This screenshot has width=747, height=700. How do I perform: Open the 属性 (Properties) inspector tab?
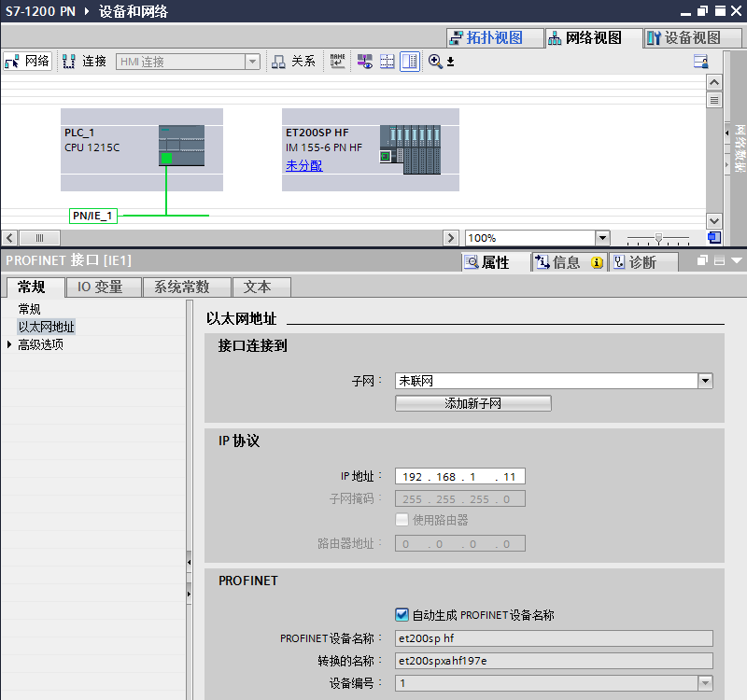(496, 262)
